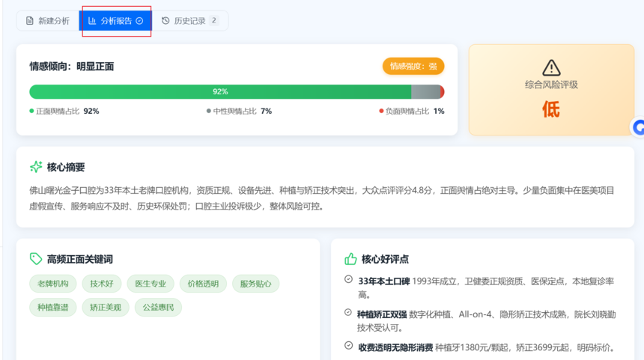644x360 pixels.
Task: Click the sparkle icon beside 核心摘要
Action: pyautogui.click(x=36, y=167)
